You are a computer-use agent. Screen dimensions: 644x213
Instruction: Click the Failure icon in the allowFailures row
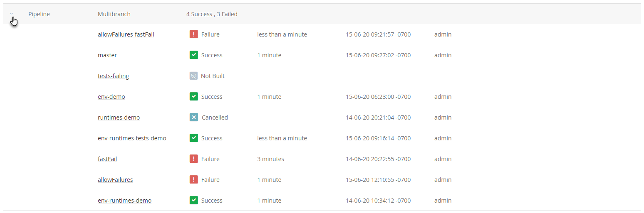pyautogui.click(x=193, y=180)
